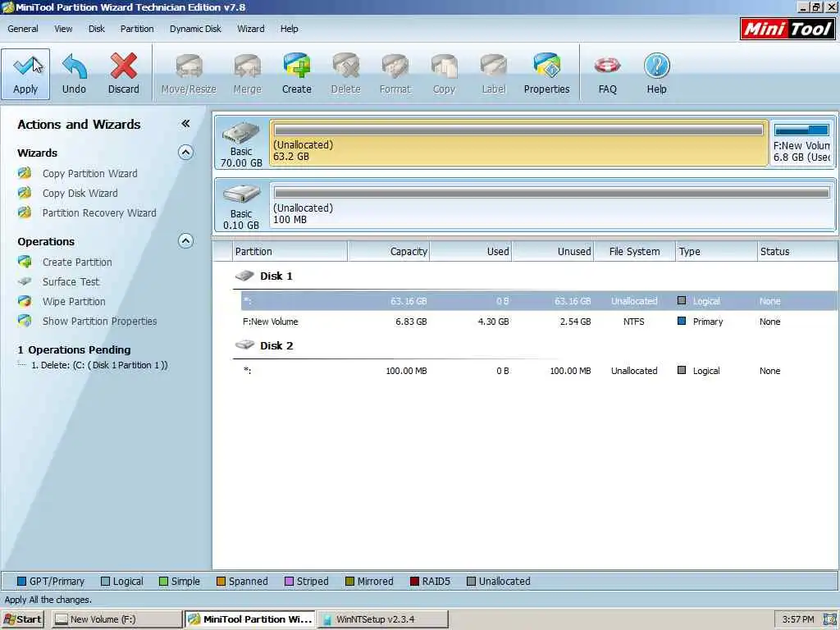Click the NTFS file system cell

[634, 322]
